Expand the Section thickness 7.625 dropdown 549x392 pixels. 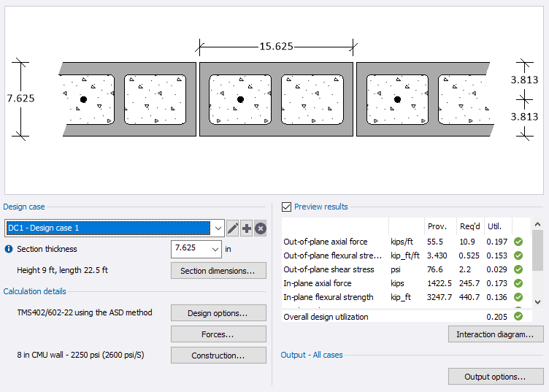(215, 249)
